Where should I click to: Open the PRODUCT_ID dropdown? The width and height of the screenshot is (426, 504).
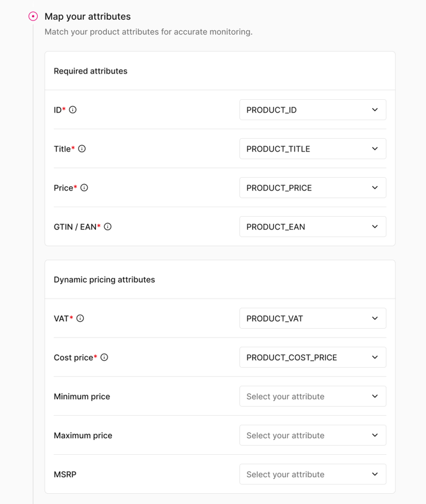(x=313, y=109)
